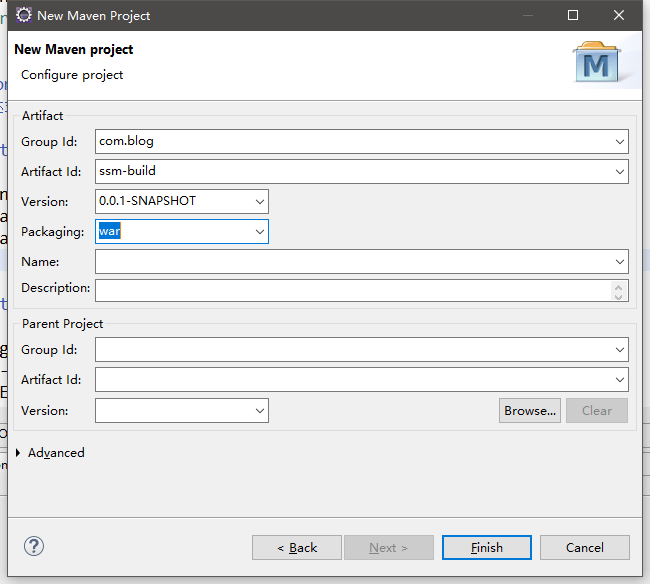This screenshot has width=650, height=584.
Task: Click the Version field 0.0.1-SNAPSHOT text
Action: [x=147, y=201]
